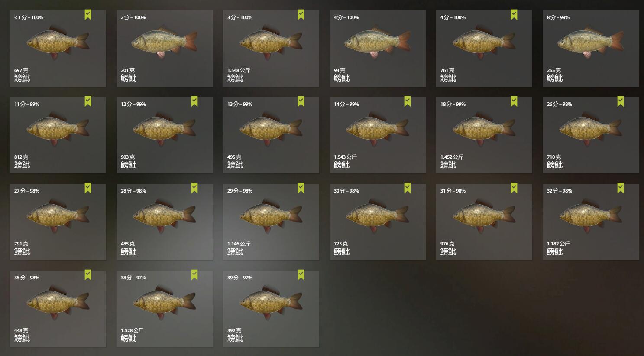Click the 725克 fish entry at 30分
The image size is (644, 356).
(x=378, y=222)
